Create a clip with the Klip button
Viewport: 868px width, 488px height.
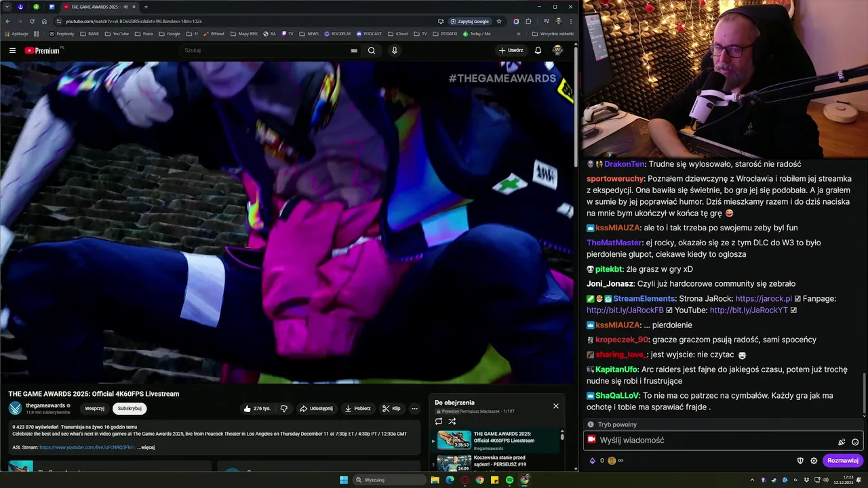[x=391, y=409]
